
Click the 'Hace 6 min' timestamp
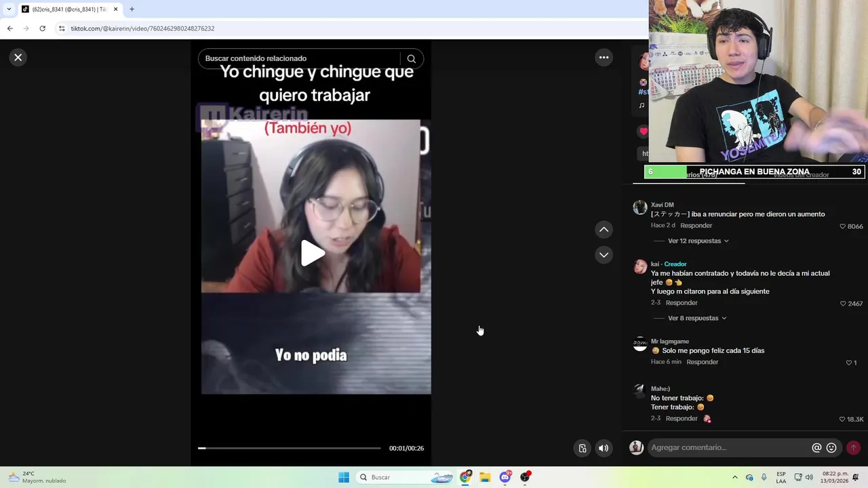(x=666, y=362)
